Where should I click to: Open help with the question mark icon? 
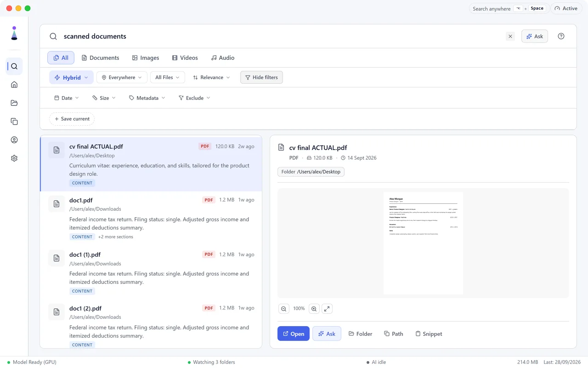click(561, 36)
